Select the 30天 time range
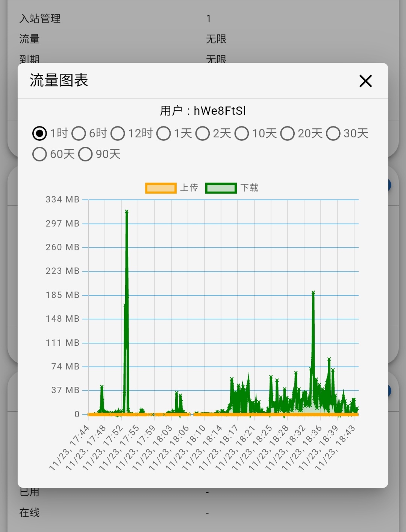The height and width of the screenshot is (532, 406). [333, 133]
